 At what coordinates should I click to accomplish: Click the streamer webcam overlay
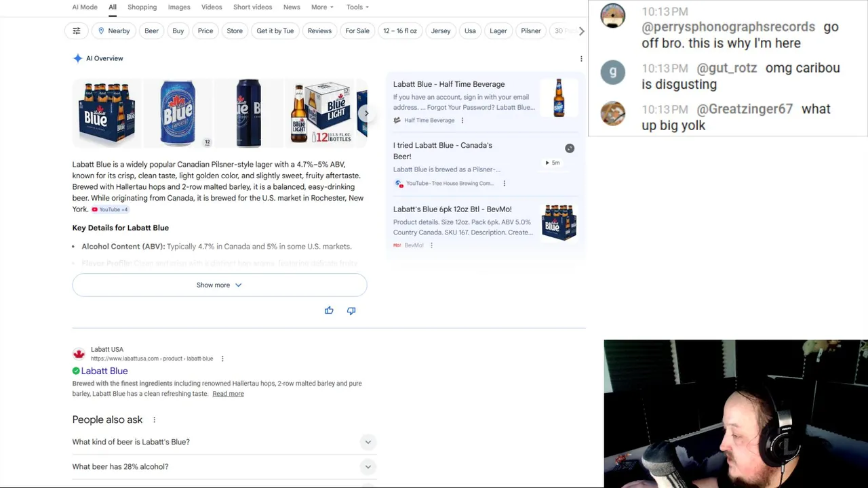pyautogui.click(x=736, y=413)
